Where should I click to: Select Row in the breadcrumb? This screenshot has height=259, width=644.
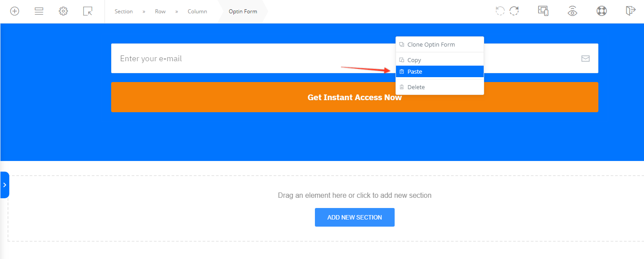tap(160, 12)
